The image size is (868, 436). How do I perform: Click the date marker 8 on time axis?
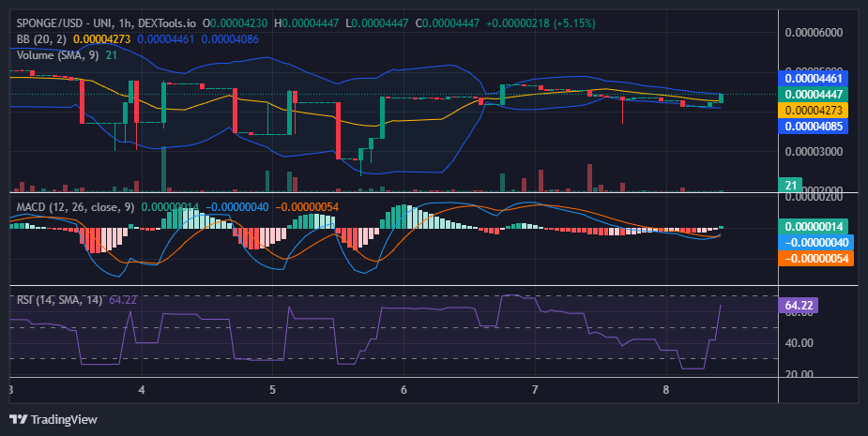click(x=666, y=389)
